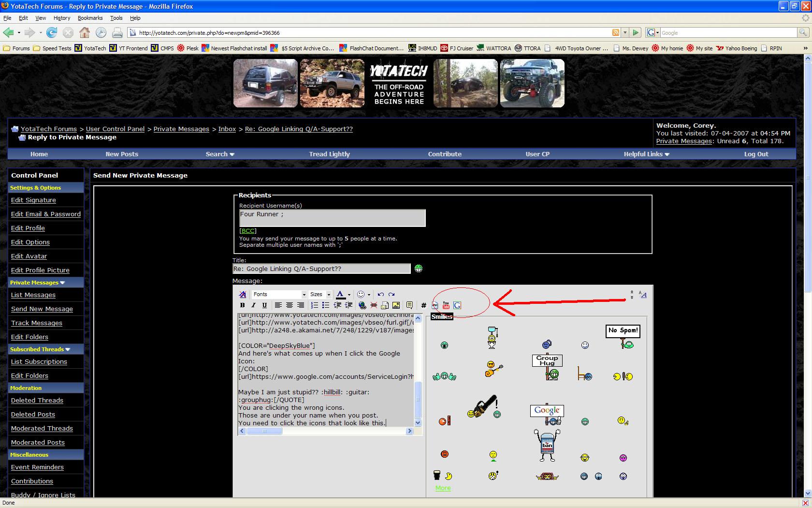The image size is (812, 508).
Task: Open the Fonts dropdown
Action: click(x=279, y=294)
